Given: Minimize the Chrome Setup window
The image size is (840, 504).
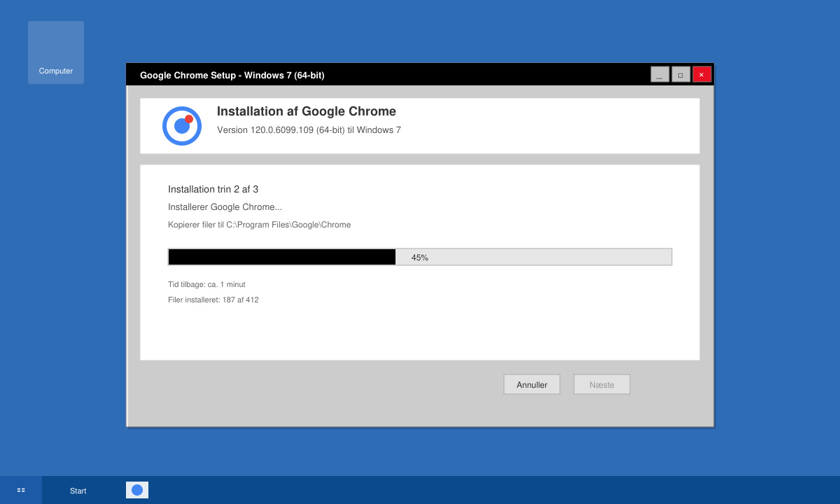Looking at the screenshot, I should 660,74.
